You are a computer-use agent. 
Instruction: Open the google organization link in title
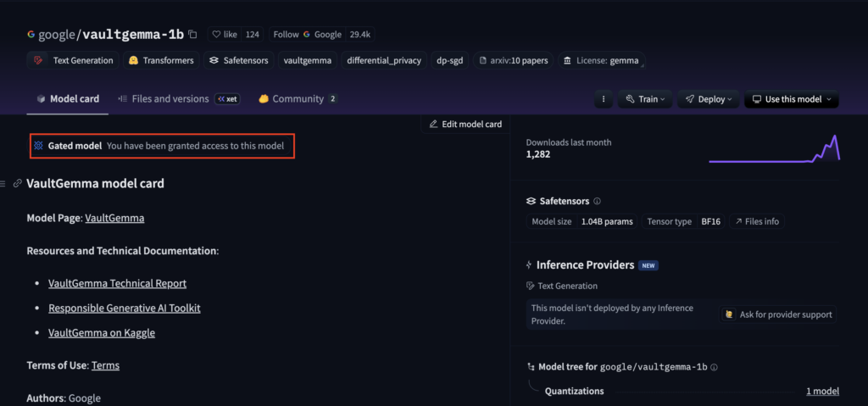tap(58, 35)
